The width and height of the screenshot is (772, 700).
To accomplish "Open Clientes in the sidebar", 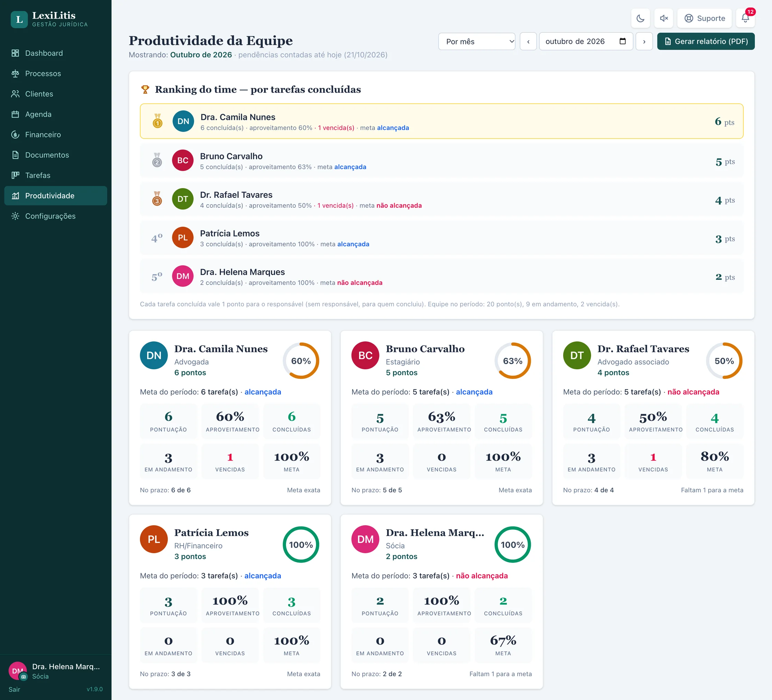I will coord(56,94).
